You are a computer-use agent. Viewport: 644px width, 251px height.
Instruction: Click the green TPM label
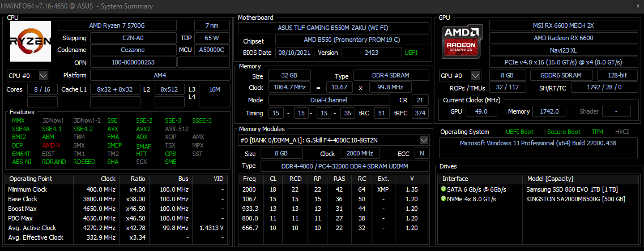pyautogui.click(x=597, y=132)
